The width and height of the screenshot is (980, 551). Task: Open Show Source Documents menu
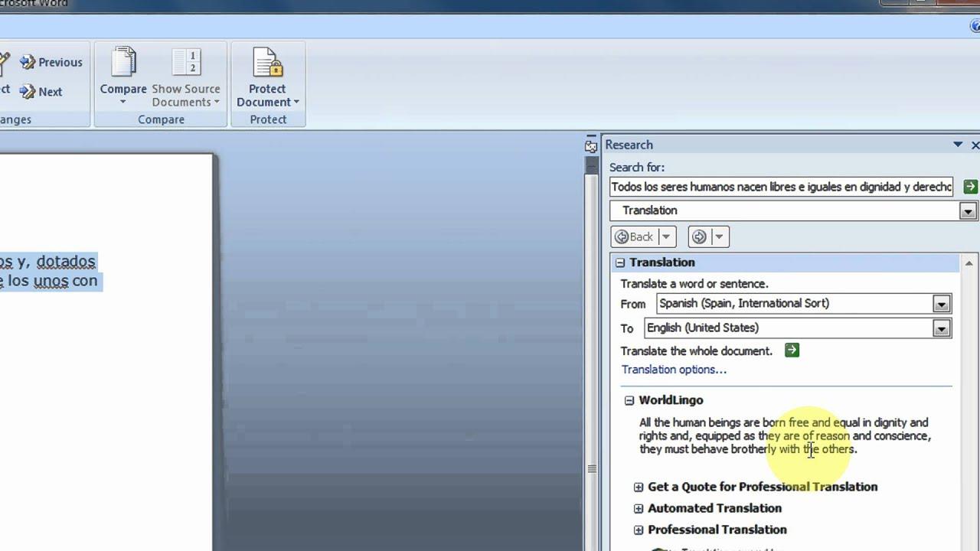186,77
